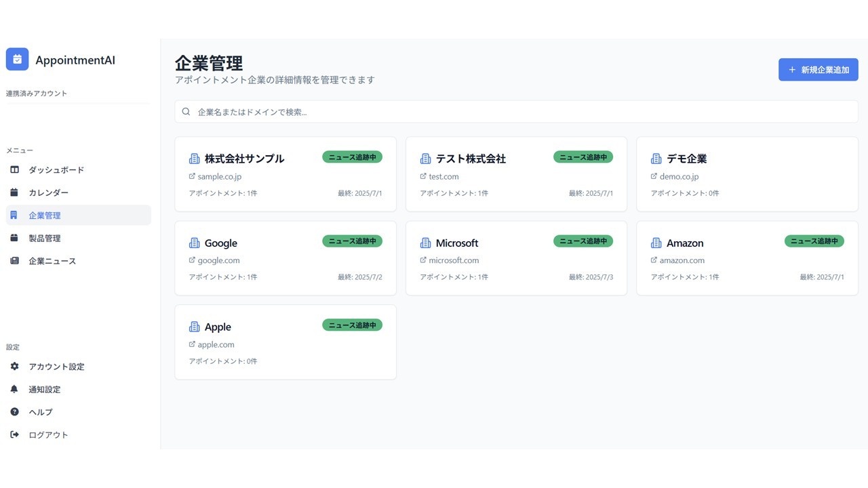Open ヘルプ in the sidebar
This screenshot has height=488, width=868.
79,412
